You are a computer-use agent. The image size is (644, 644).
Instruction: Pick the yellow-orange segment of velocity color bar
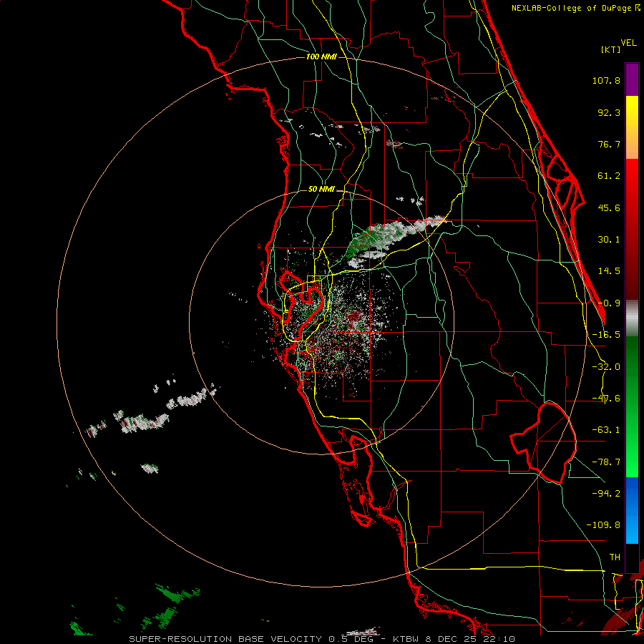(x=632, y=128)
